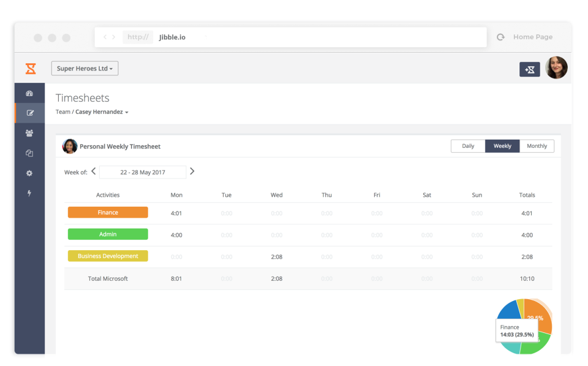
Task: Click the Team breadcrumb link
Action: [62, 112]
